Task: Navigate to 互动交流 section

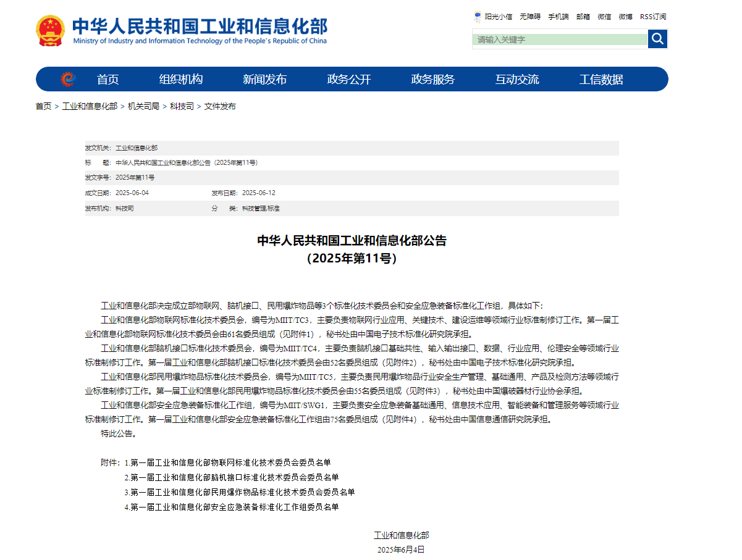Action: [x=516, y=79]
